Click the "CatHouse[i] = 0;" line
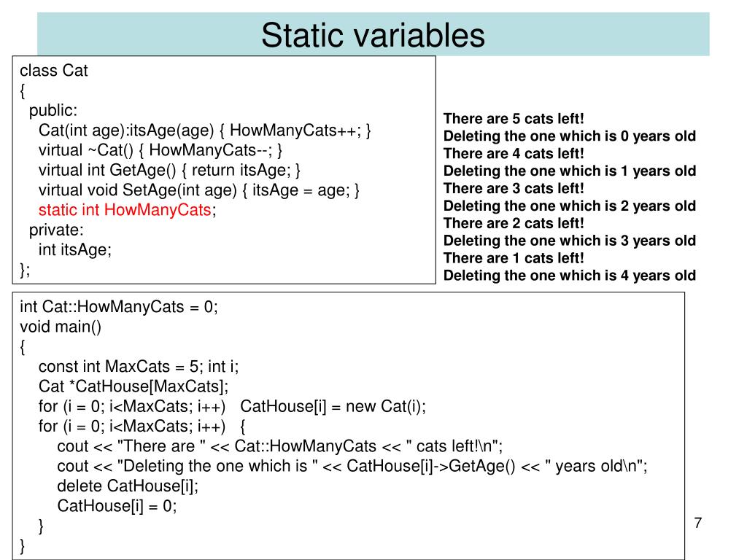The height and width of the screenshot is (560, 747). (x=117, y=505)
